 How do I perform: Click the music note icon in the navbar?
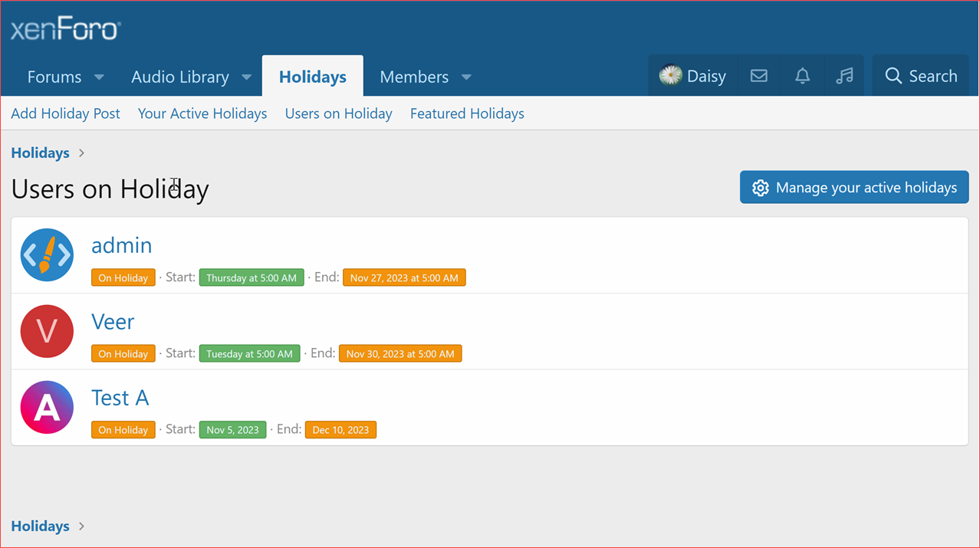tap(844, 75)
